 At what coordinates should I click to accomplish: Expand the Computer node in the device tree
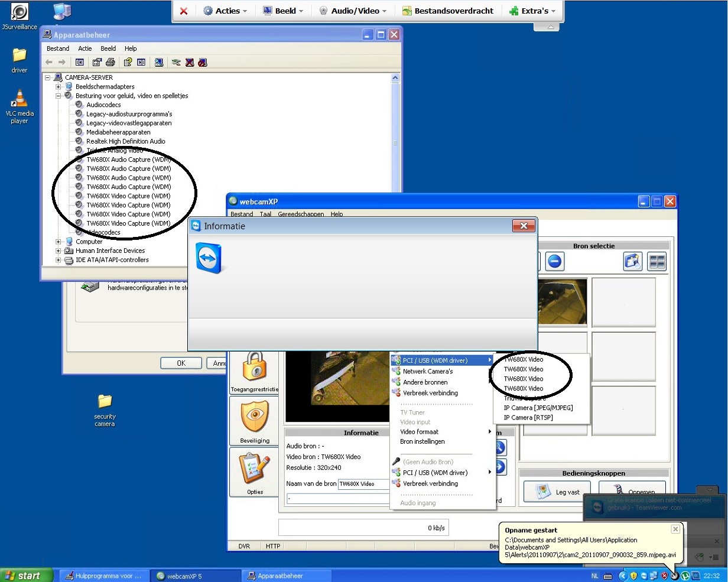click(58, 242)
